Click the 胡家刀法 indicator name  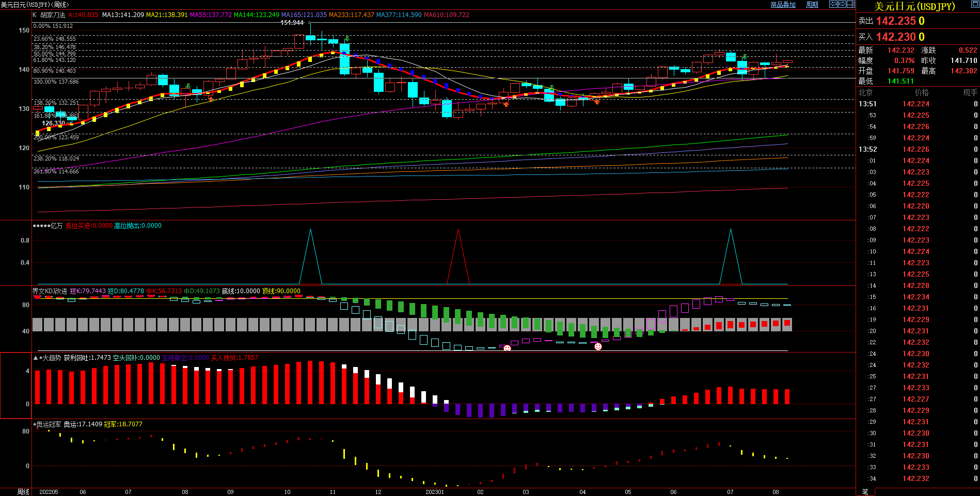(53, 15)
